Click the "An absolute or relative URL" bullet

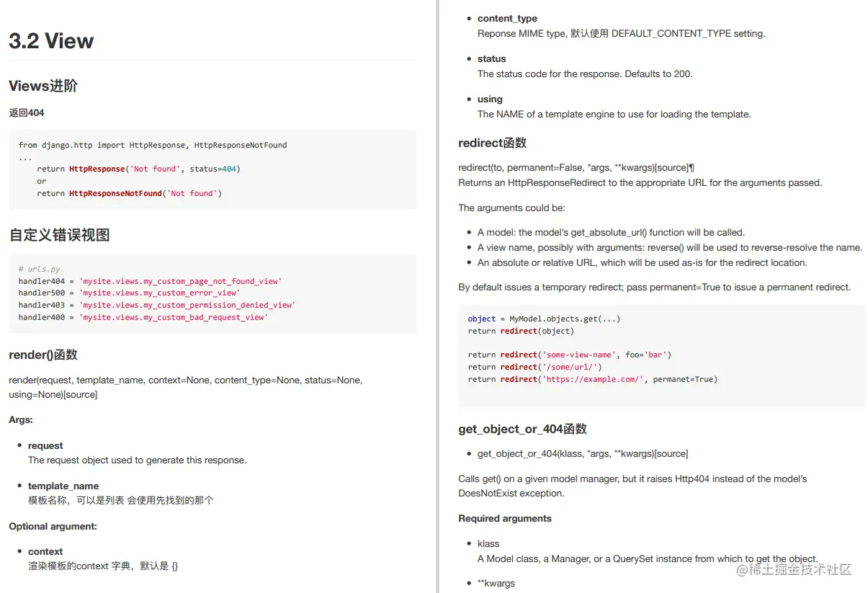643,262
